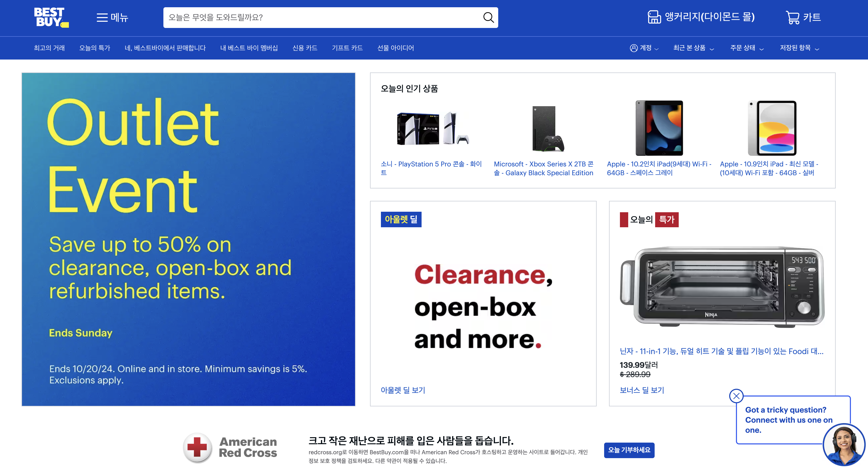Click the 보너스 딜 보기 link
Screen dimensions: 868x469
pyautogui.click(x=642, y=390)
